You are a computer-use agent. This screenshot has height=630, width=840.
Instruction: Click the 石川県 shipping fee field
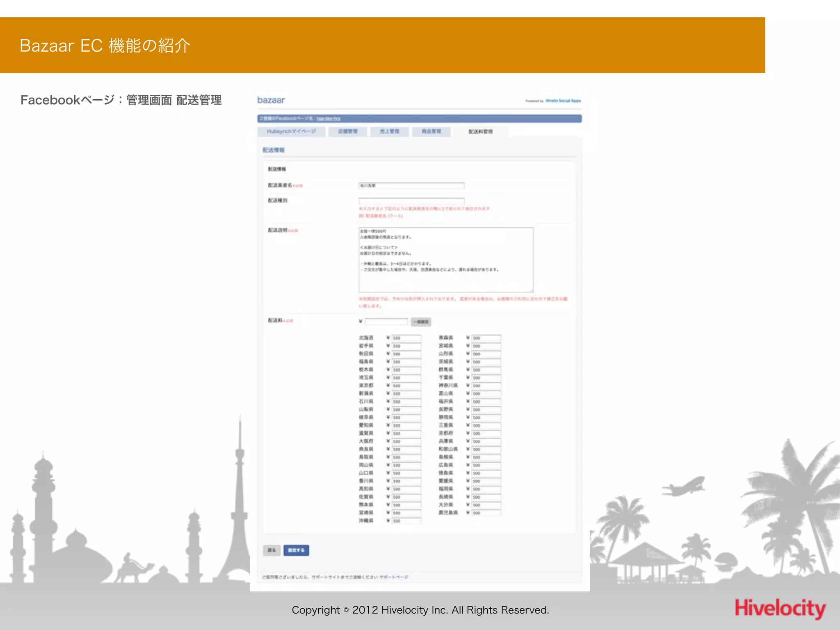406,402
